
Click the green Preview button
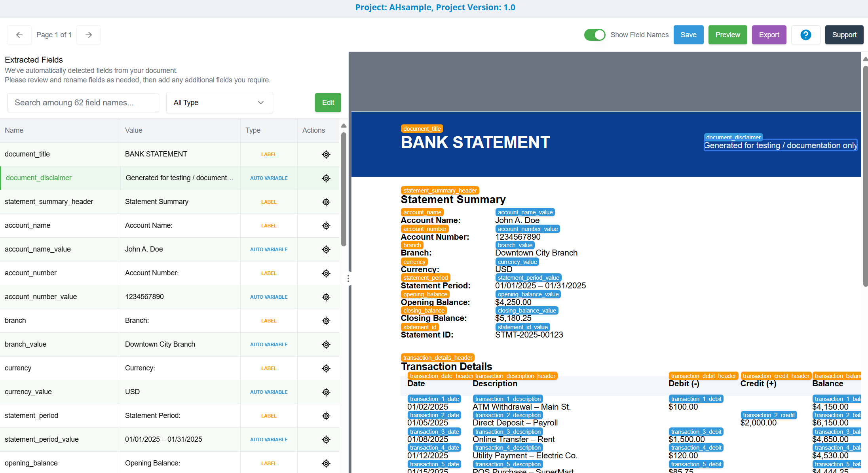tap(727, 35)
